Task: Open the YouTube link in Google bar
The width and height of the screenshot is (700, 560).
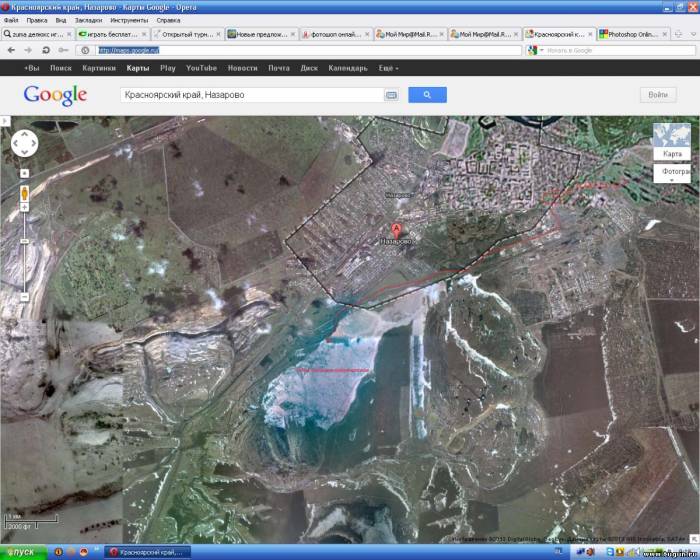Action: 201,68
